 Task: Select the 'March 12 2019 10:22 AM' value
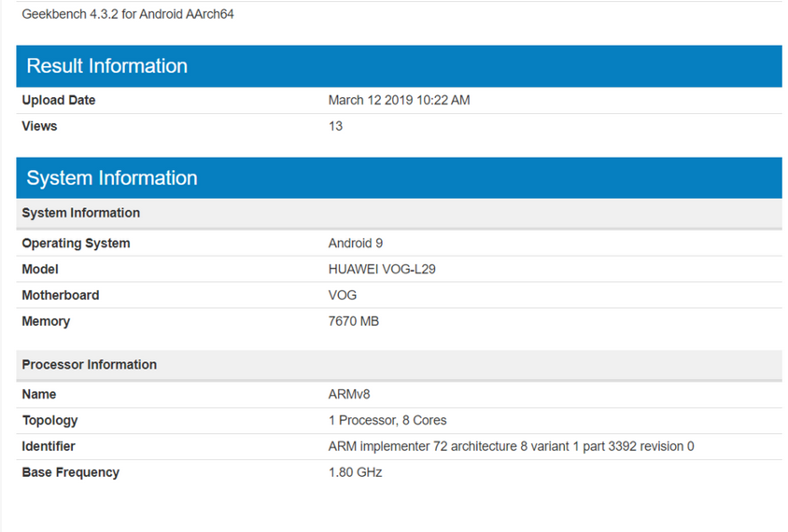click(x=399, y=100)
